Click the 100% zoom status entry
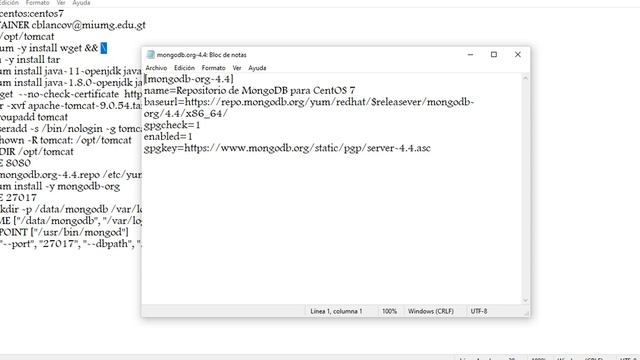Screen dimensions: 640x360 tap(389, 311)
